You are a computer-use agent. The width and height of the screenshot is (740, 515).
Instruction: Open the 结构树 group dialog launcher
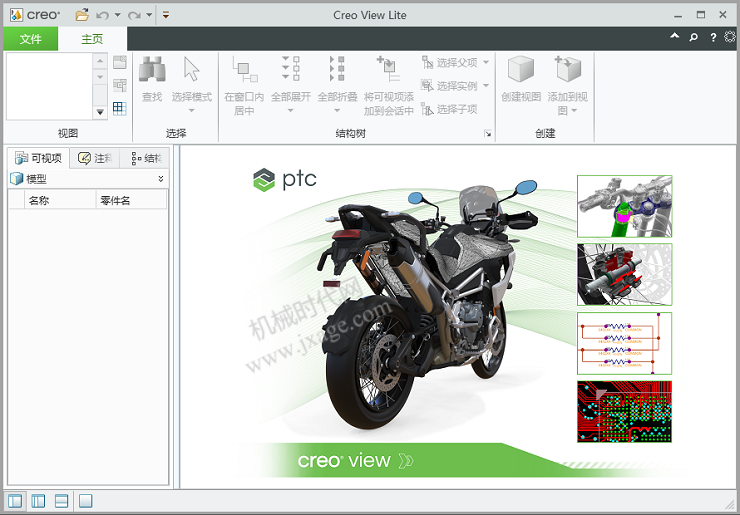[x=488, y=134]
